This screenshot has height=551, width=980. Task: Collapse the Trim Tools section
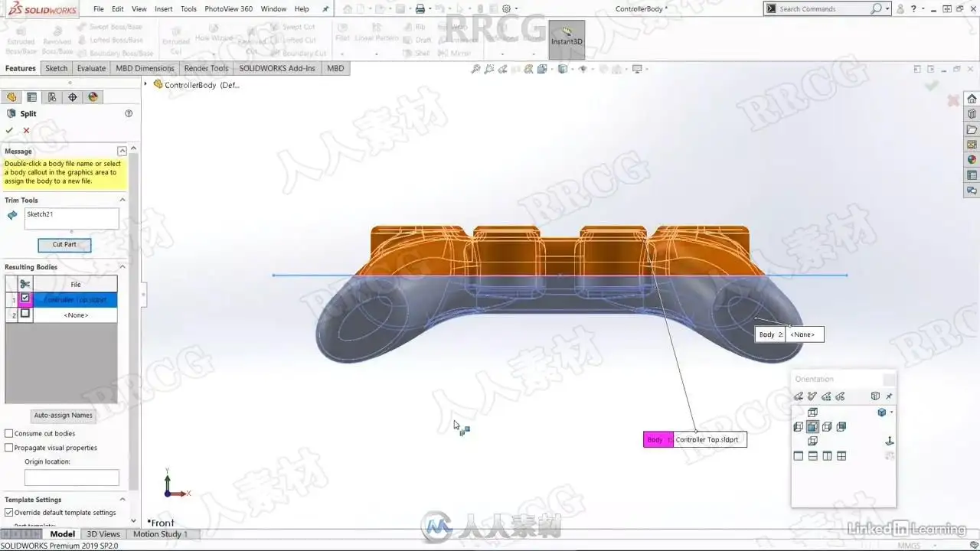click(122, 201)
